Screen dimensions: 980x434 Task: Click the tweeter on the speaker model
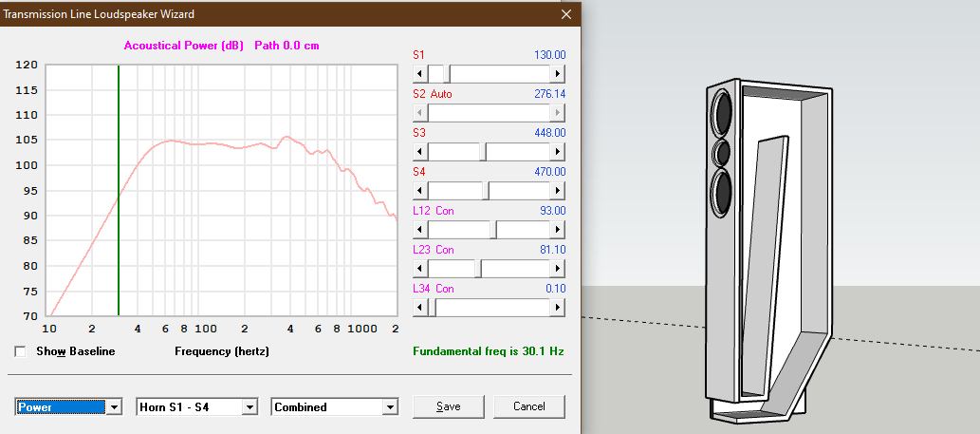click(722, 152)
